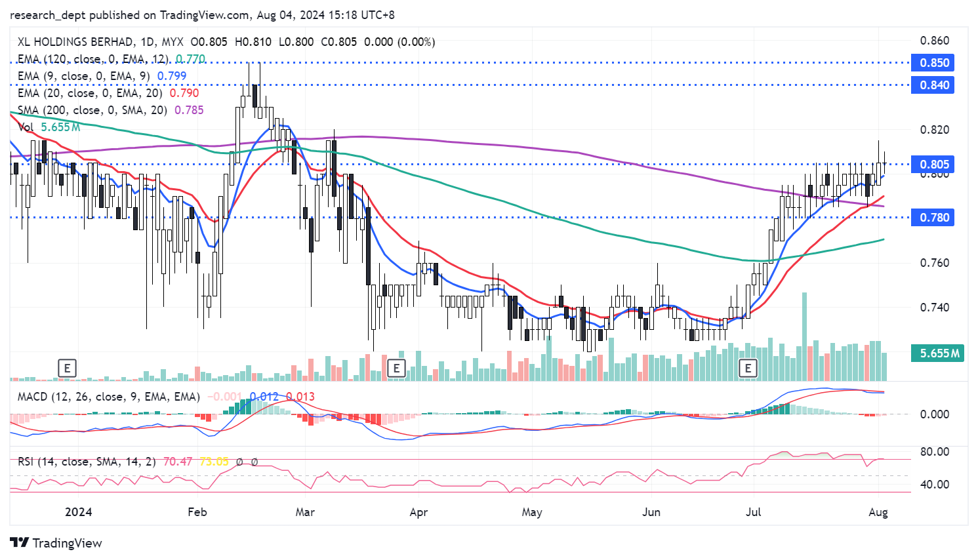
Task: Select the 0.780 support level label
Action: [933, 218]
